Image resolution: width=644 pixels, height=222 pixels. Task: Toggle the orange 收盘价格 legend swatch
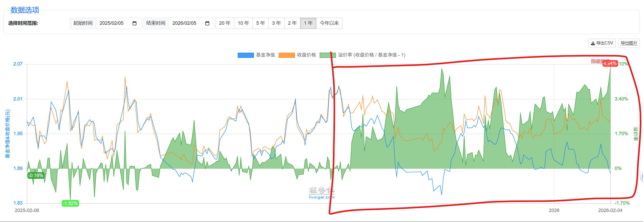(287, 55)
